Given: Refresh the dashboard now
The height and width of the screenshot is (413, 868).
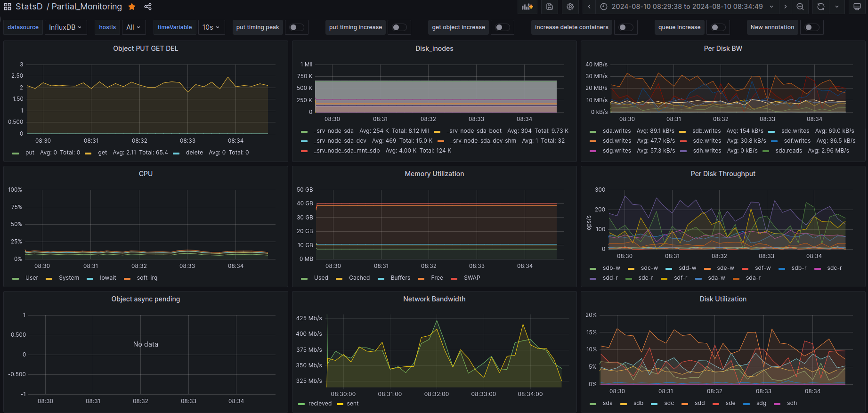Looking at the screenshot, I should point(821,7).
